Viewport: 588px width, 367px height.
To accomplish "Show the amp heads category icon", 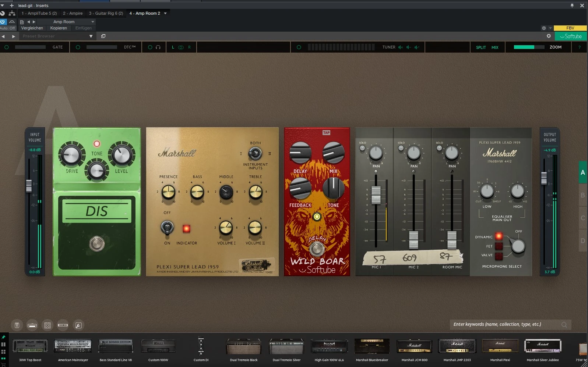I will [32, 325].
